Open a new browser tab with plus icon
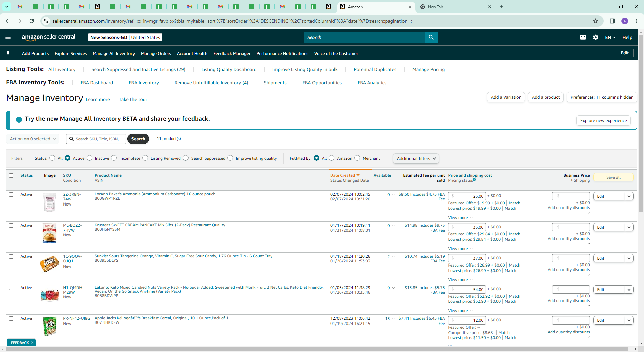 coord(502,7)
